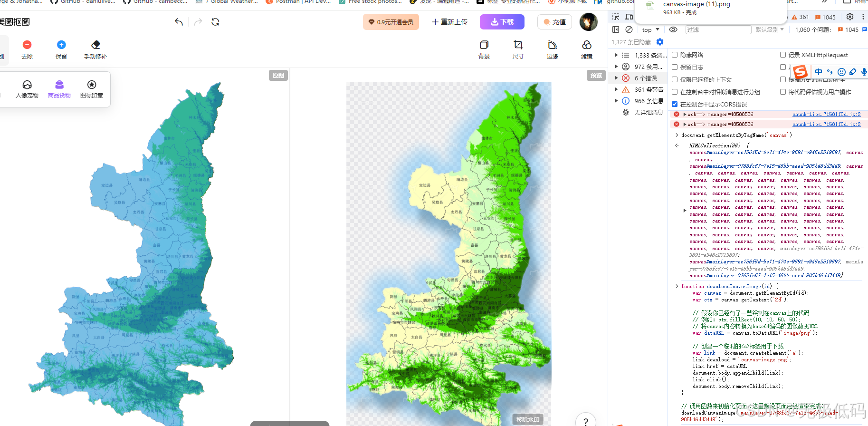Open 1045 issues badge in console toolbar

click(848, 29)
